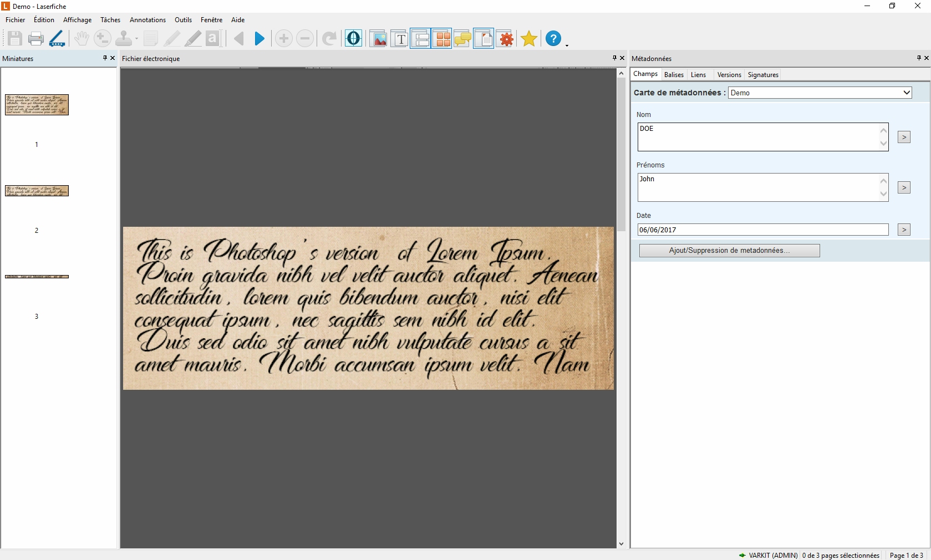Toggle the electronic file pane button
The width and height of the screenshot is (931, 560).
(484, 39)
